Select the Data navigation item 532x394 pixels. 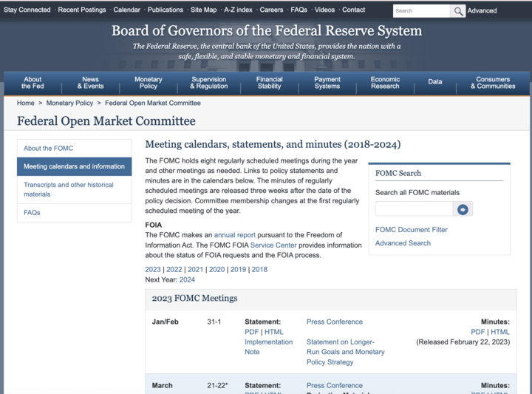(x=435, y=82)
